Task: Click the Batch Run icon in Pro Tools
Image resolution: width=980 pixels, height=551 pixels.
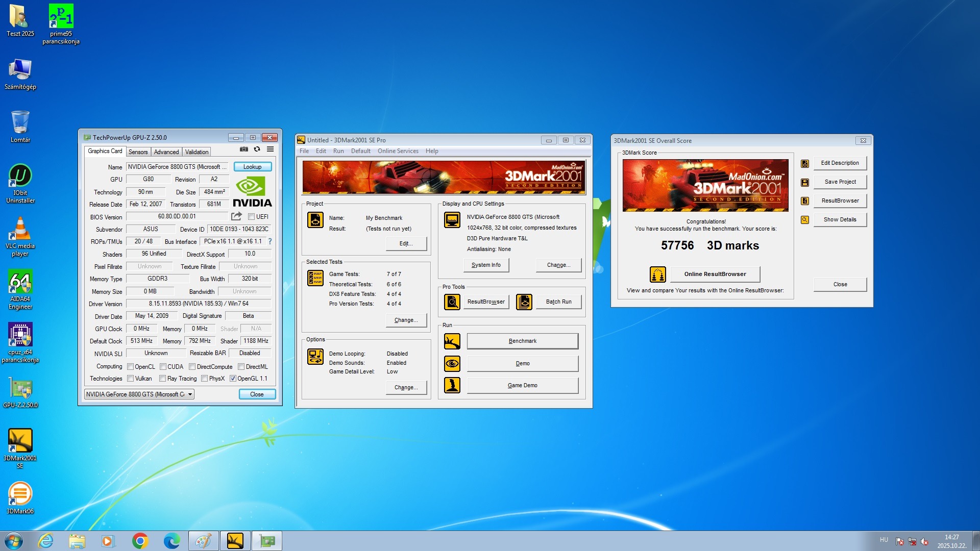Action: (524, 302)
